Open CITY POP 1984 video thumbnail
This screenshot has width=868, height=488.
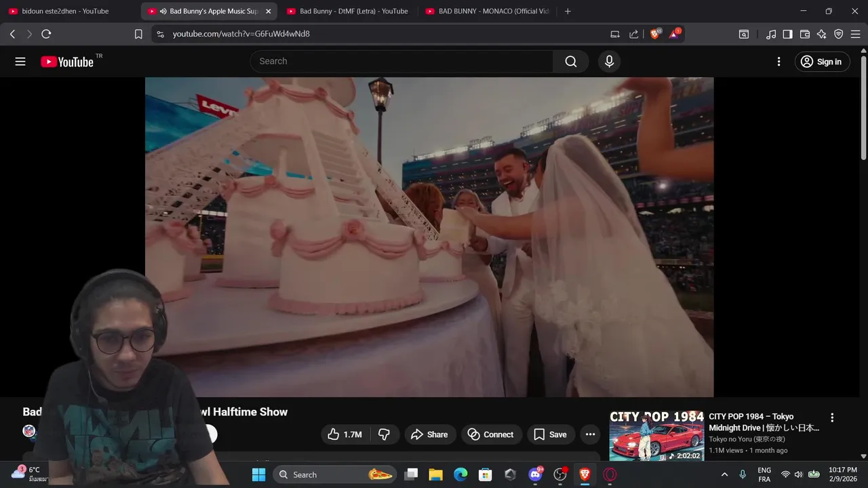pyautogui.click(x=656, y=434)
